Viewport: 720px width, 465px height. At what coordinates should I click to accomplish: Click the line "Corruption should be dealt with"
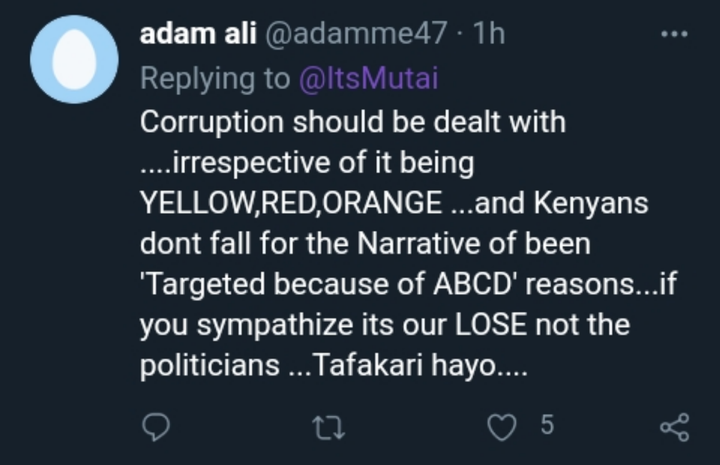pos(353,122)
